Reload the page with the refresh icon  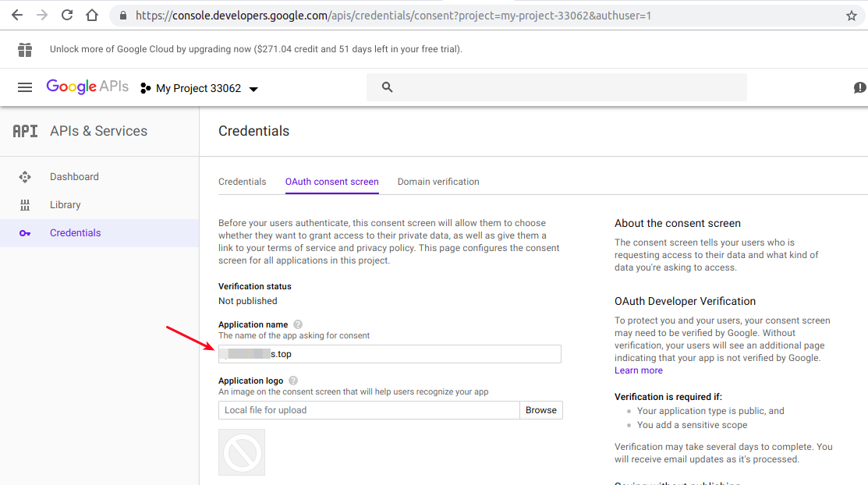click(x=67, y=15)
